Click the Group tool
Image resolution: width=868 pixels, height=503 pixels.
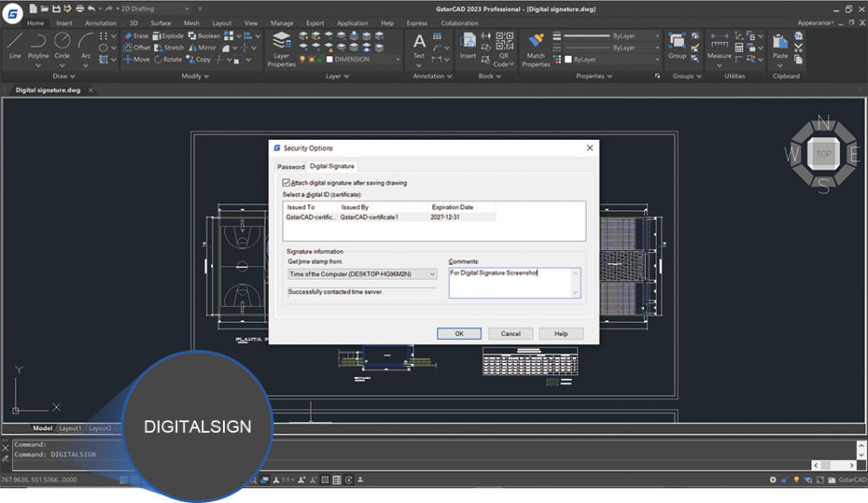click(677, 46)
